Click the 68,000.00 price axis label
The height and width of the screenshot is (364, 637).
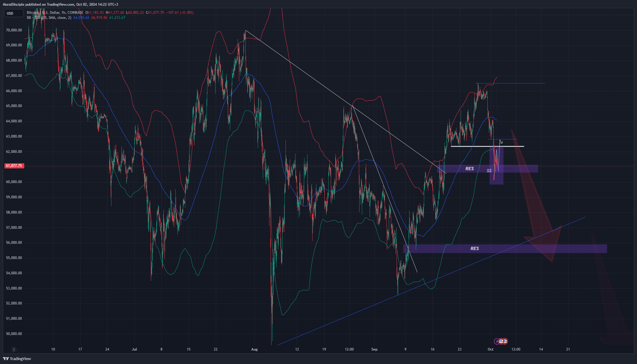pyautogui.click(x=14, y=60)
